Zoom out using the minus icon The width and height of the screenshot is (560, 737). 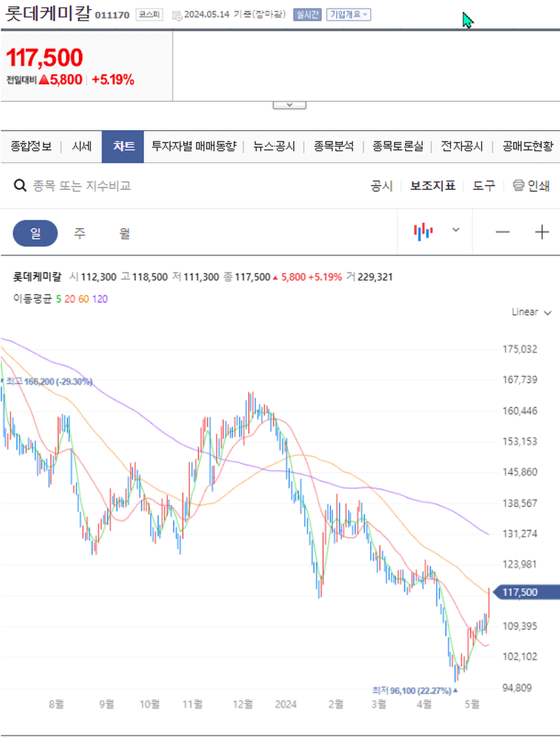pyautogui.click(x=502, y=231)
